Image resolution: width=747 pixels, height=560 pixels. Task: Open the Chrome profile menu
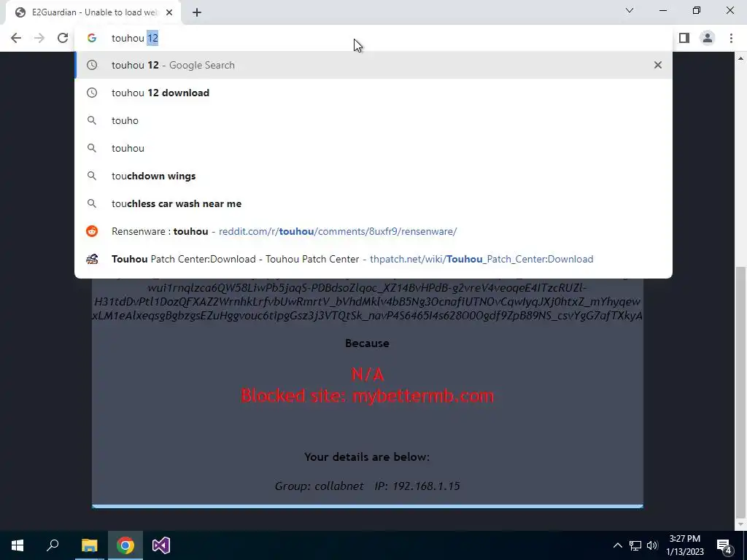point(708,38)
